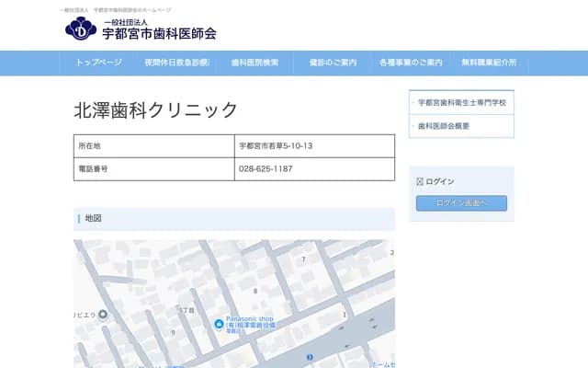Image resolution: width=588 pixels, height=368 pixels.
Task: Select 健診のご案内 in the navigation bar
Action: [333, 63]
